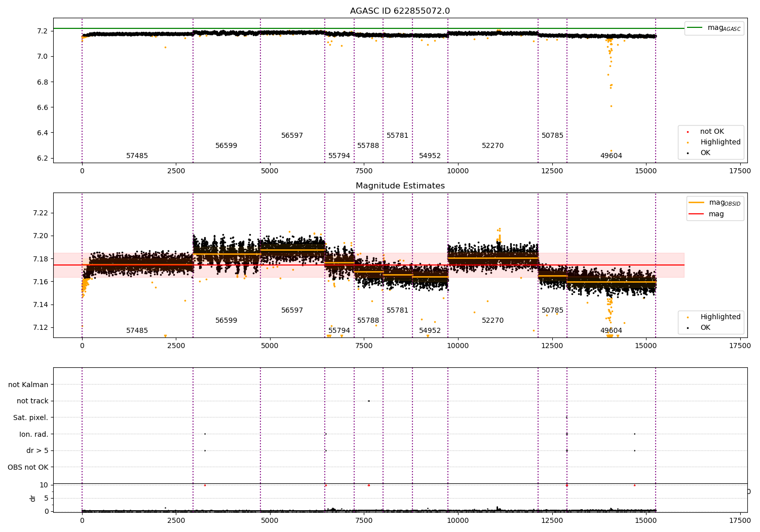This screenshot has height=532, width=760.
Task: Click the 7.14 tick on middle plot y-axis
Action: pyautogui.click(x=41, y=305)
